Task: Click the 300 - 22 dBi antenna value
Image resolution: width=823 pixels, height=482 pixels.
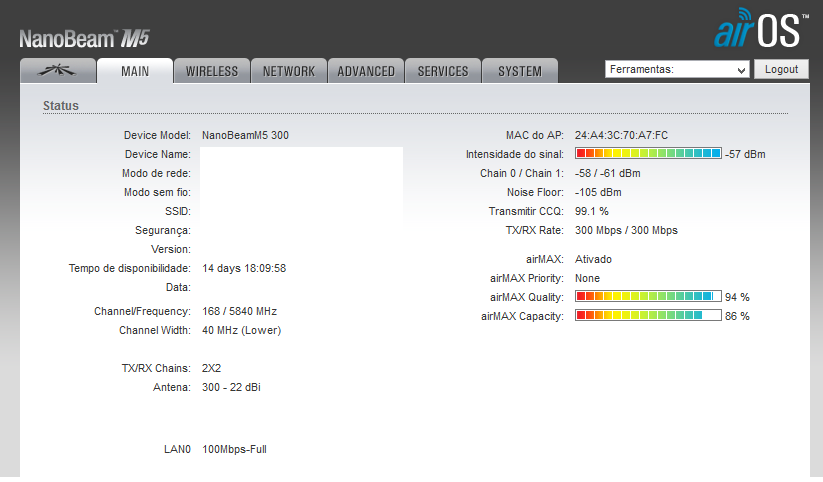Action: (231, 387)
